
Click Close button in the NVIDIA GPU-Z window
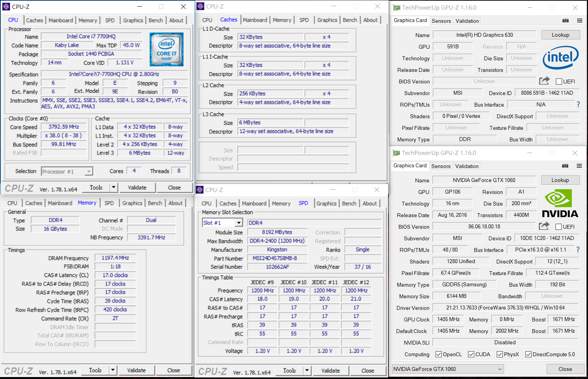[x=565, y=369]
